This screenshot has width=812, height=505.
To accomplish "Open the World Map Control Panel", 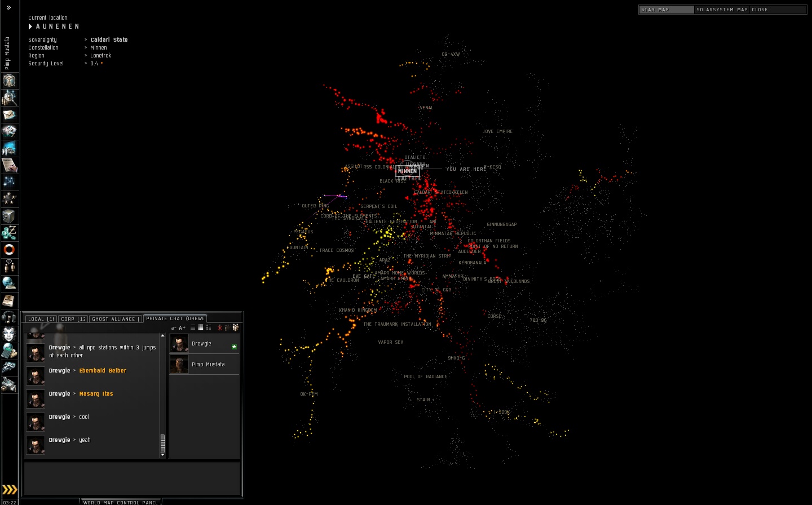I will tap(121, 502).
